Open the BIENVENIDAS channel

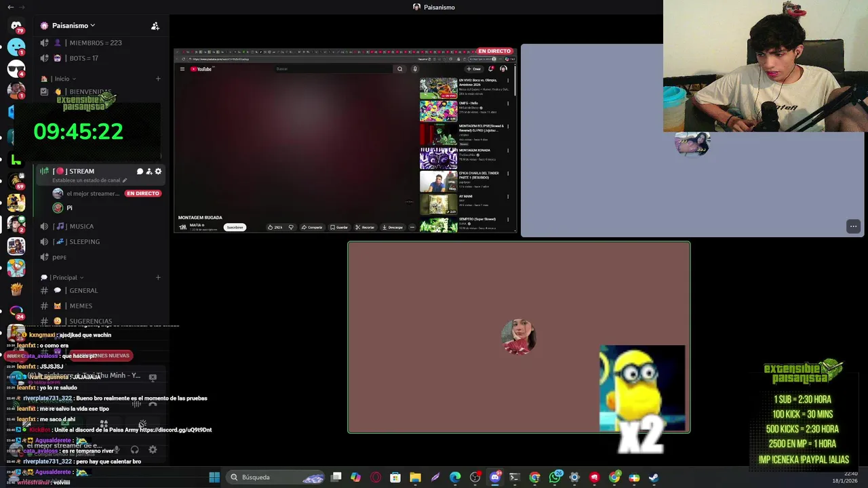[99, 91]
